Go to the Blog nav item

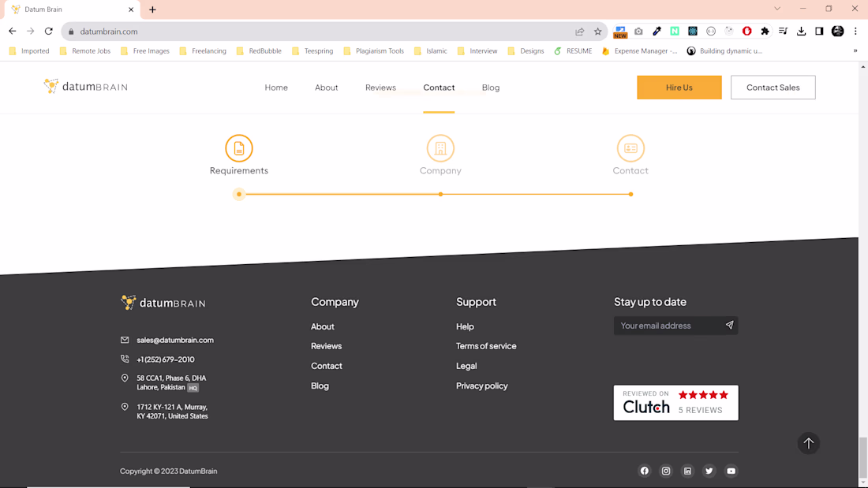point(491,88)
